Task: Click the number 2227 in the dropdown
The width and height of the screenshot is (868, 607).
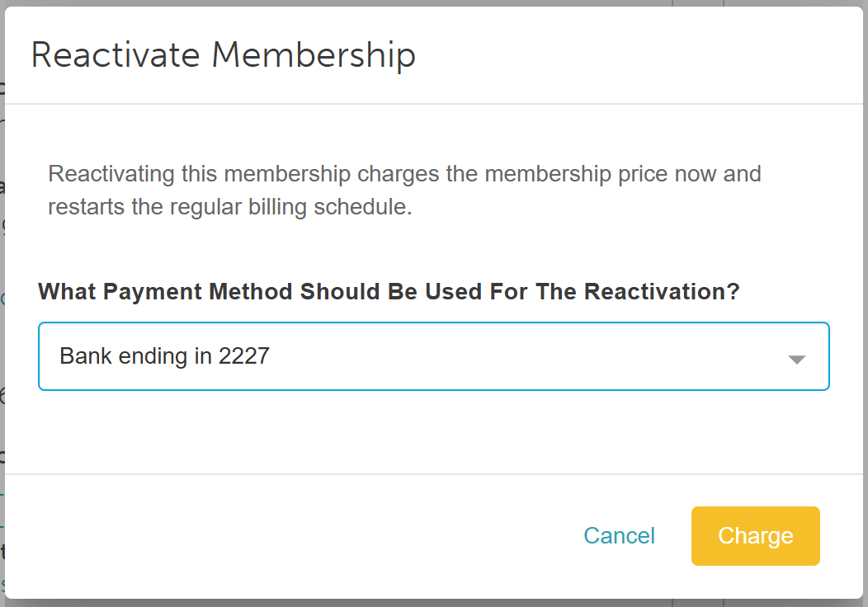Action: pos(244,355)
